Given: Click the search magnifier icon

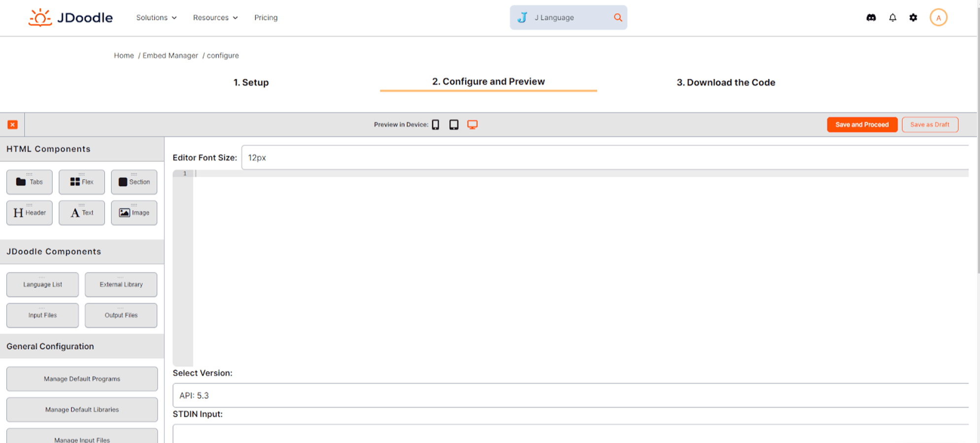Looking at the screenshot, I should coord(617,18).
